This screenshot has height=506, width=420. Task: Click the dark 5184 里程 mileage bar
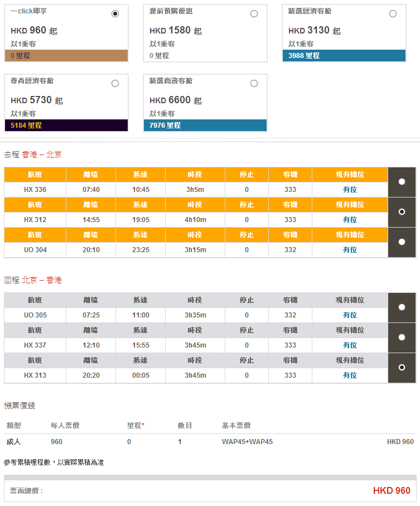tap(66, 126)
